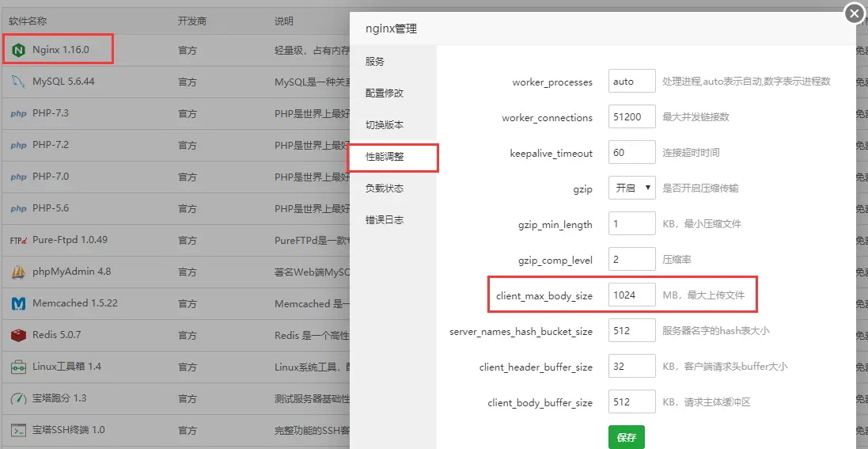This screenshot has width=868, height=449.
Task: Click the MySQL 5.6.44 dolphin icon
Action: [x=18, y=82]
